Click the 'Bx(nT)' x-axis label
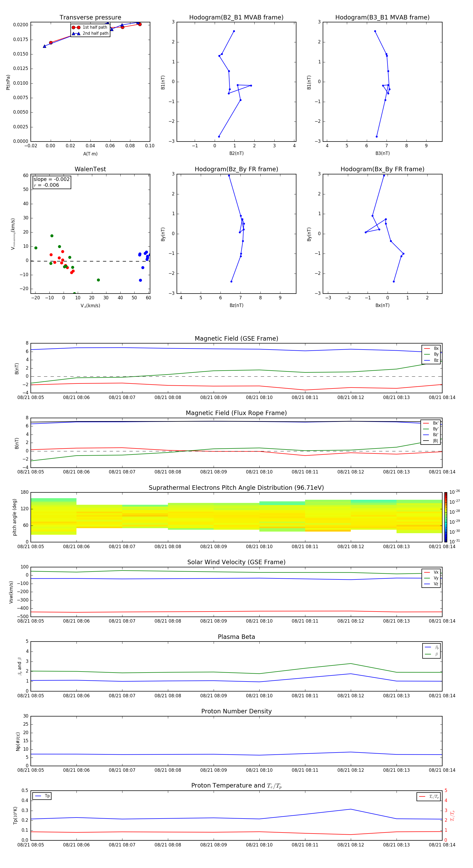The height and width of the screenshot is (868, 473). [x=382, y=305]
